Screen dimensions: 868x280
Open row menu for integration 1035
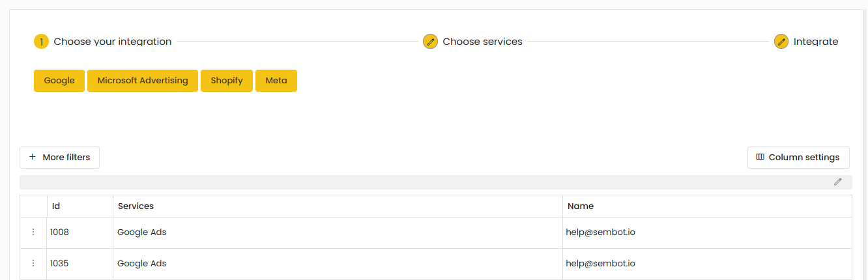coord(33,264)
